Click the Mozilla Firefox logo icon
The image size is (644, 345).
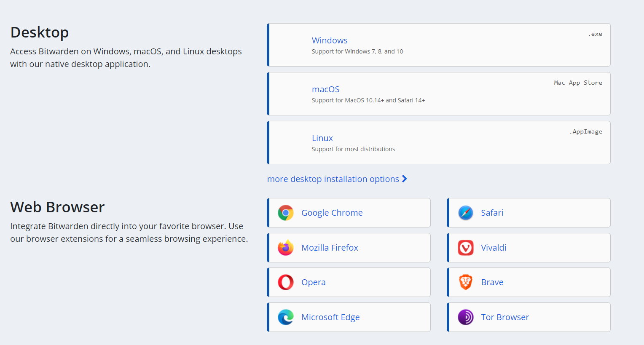pyautogui.click(x=286, y=248)
